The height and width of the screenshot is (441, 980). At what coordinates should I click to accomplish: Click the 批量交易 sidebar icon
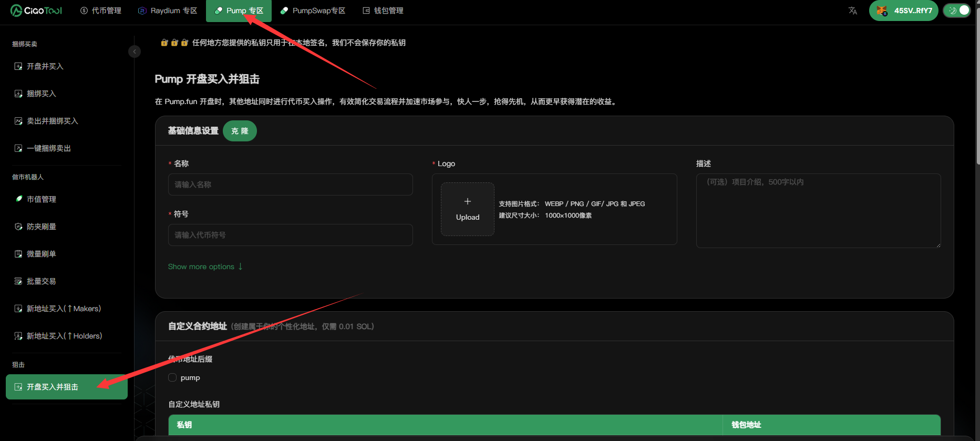pyautogui.click(x=18, y=281)
